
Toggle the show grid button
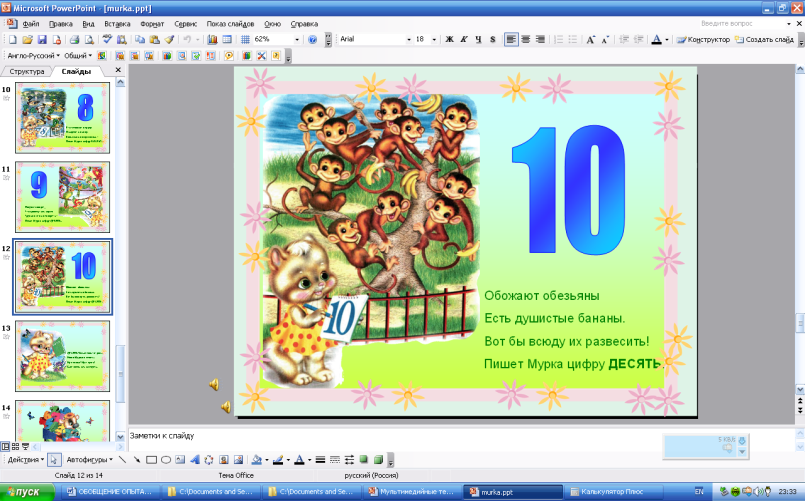[x=245, y=39]
